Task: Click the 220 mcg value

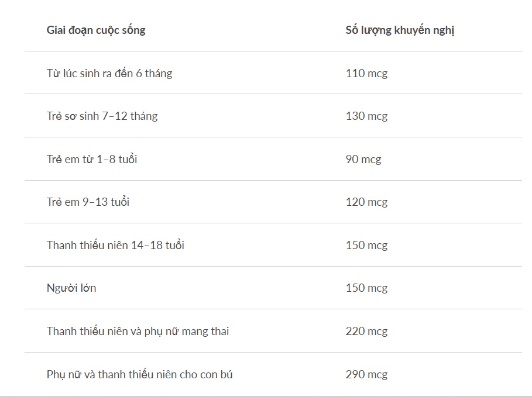Action: [x=366, y=331]
